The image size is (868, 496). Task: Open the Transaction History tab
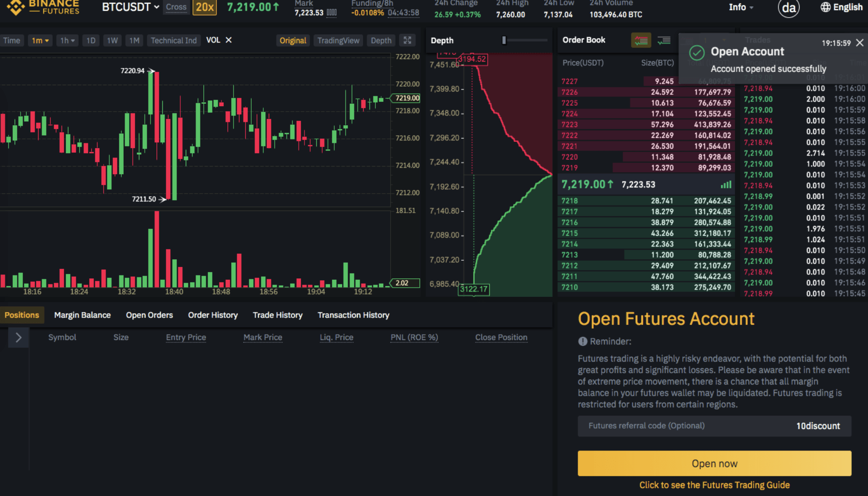353,315
